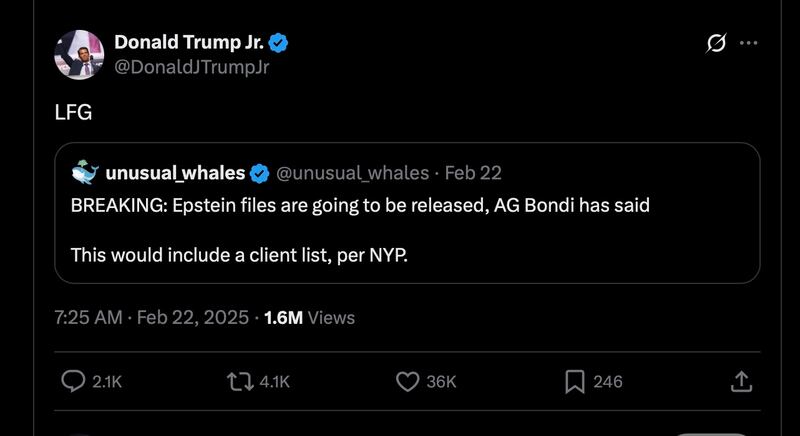Click the Feb 22 date on quoted post

coord(472,173)
